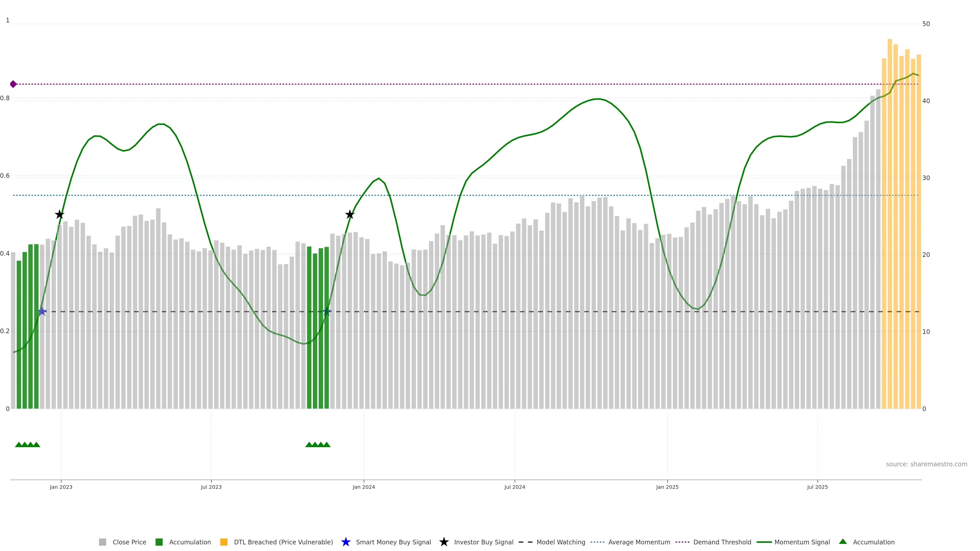Click the green accumulation triangles near late 2023
This screenshot has height=551, width=980.
pos(318,445)
